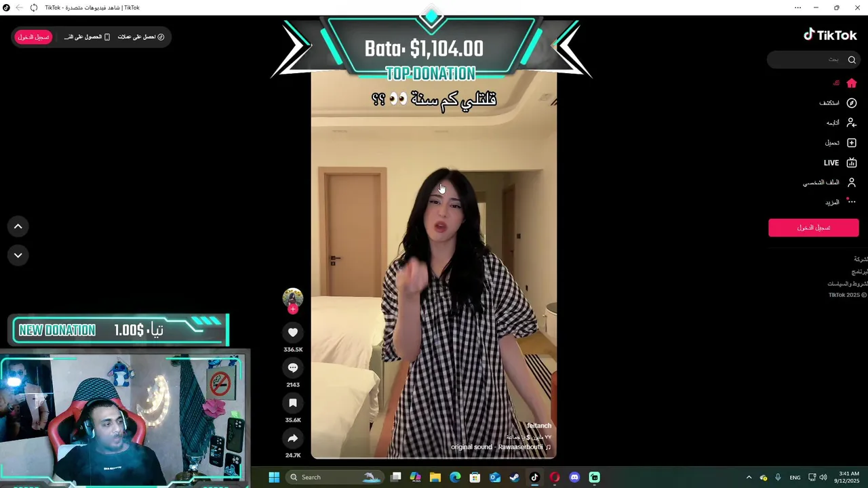Go to previous video with up arrow
Image resolution: width=868 pixels, height=488 pixels.
click(18, 226)
